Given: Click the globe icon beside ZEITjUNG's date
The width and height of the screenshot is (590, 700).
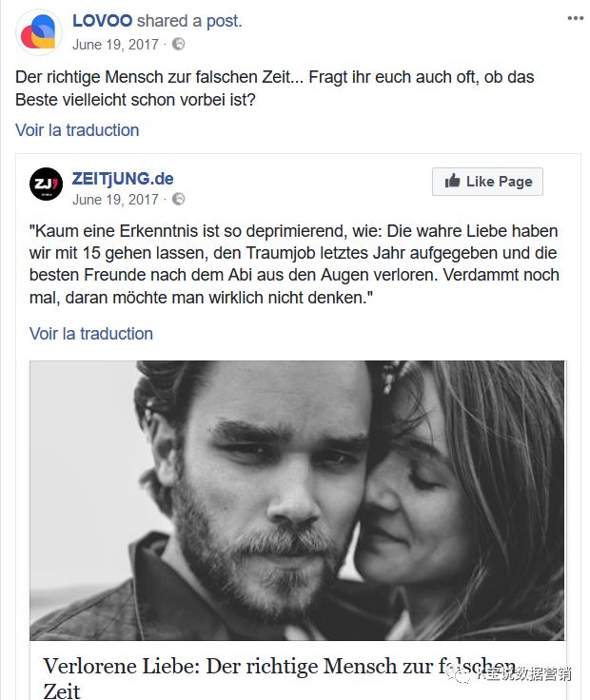Looking at the screenshot, I should (x=178, y=199).
